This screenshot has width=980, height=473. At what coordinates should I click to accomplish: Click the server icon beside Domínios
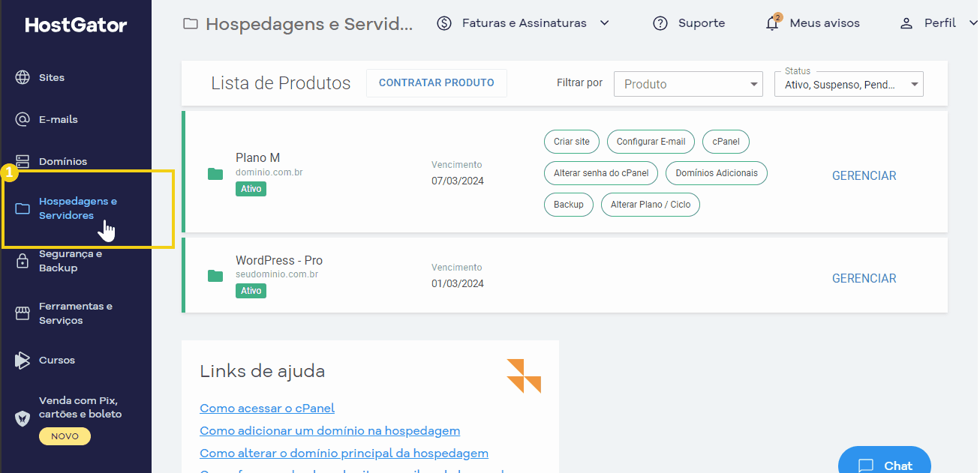tap(23, 161)
